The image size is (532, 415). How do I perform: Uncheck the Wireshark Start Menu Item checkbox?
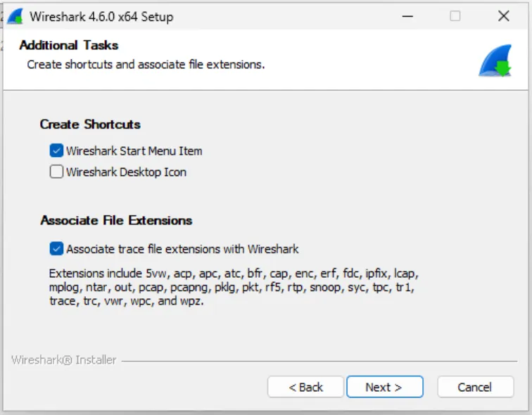(56, 151)
